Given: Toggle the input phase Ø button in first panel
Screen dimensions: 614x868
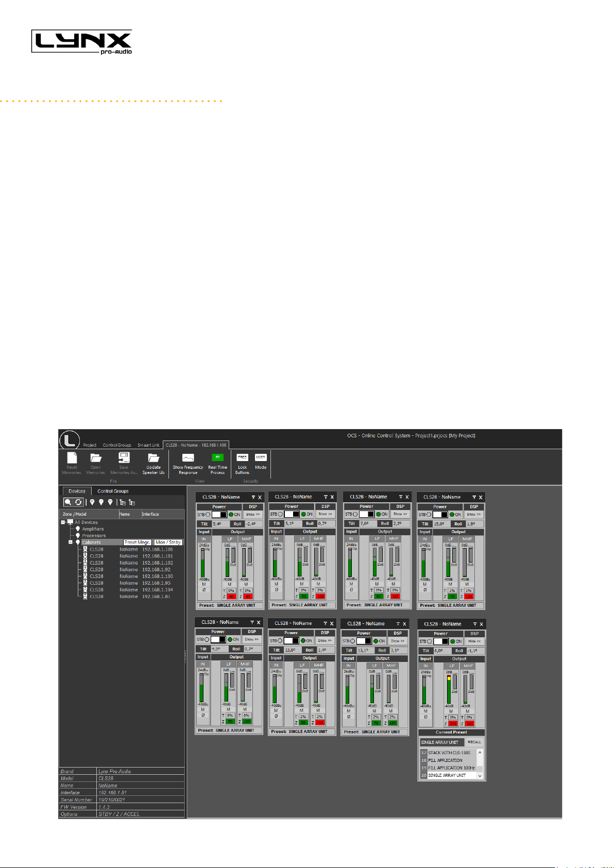Looking at the screenshot, I should (204, 590).
